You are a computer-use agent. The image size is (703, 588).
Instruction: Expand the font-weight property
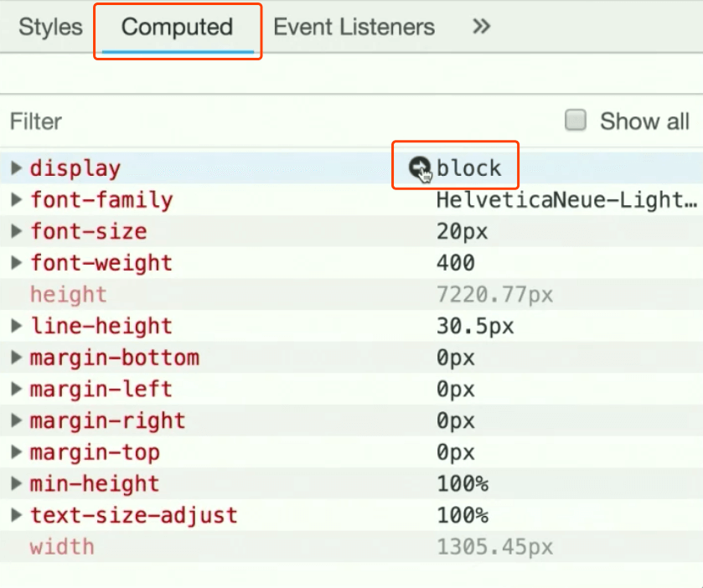(16, 263)
